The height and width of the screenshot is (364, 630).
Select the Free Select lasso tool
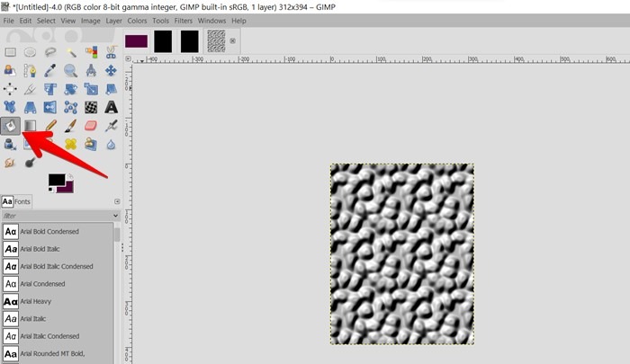point(50,52)
